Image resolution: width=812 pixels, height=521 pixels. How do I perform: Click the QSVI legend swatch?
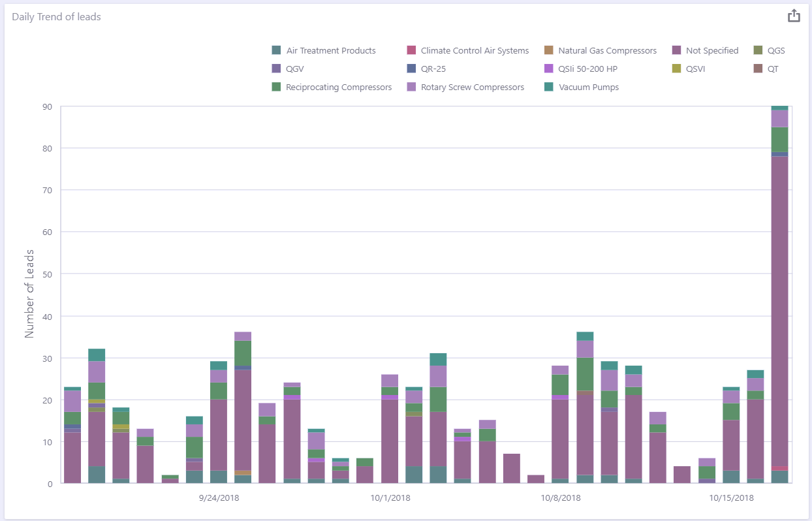click(676, 69)
